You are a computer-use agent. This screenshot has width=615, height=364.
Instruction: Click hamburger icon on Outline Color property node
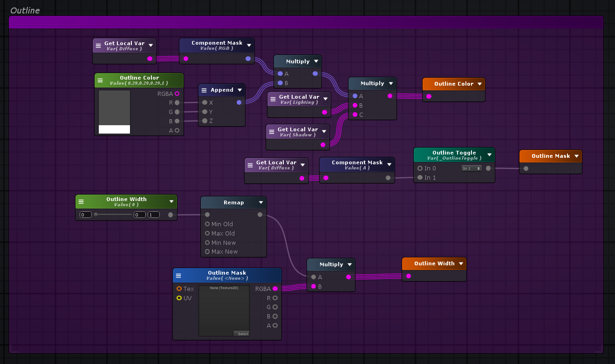click(x=100, y=81)
